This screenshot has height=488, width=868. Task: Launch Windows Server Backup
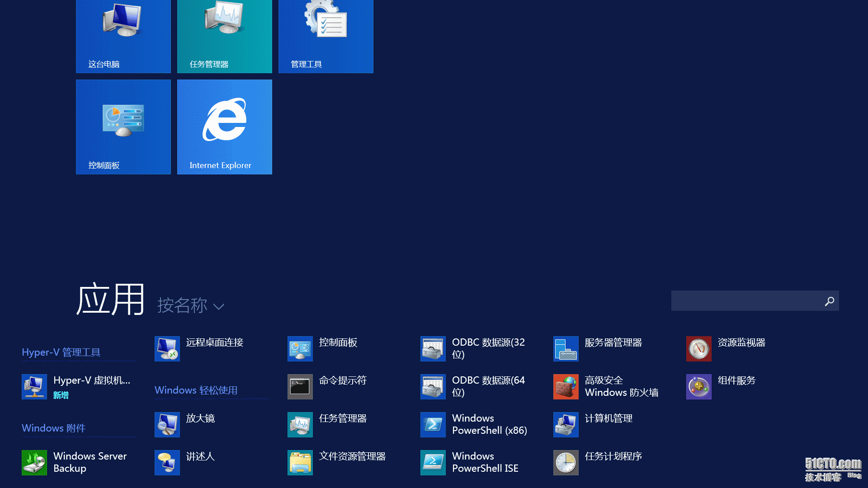pyautogui.click(x=75, y=462)
